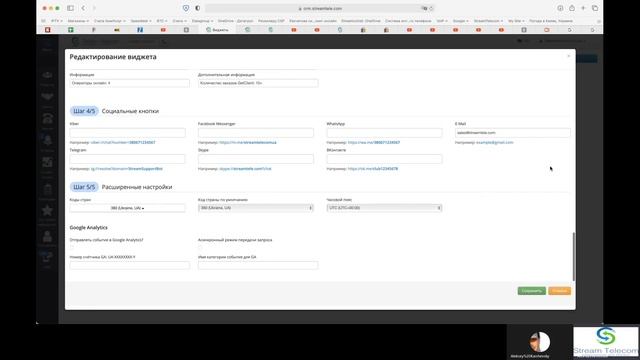Toggle the Асинхронный режим передачи запроса checkbox
640x360 pixels.
200,247
